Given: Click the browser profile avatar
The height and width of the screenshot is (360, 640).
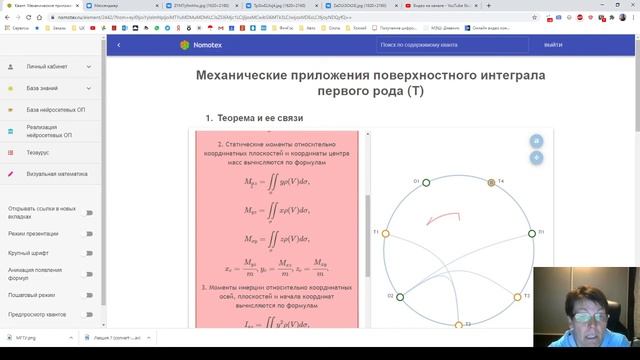Looking at the screenshot, I should [622, 17].
